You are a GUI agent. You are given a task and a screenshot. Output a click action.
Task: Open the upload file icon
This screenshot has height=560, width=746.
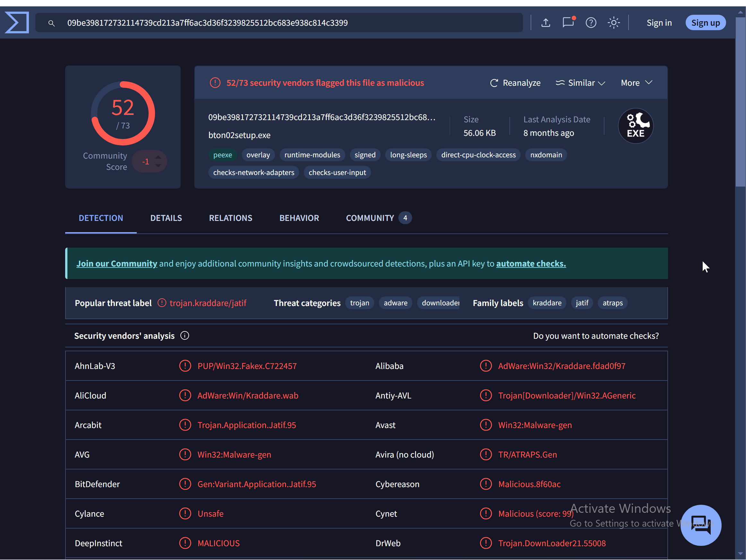546,22
